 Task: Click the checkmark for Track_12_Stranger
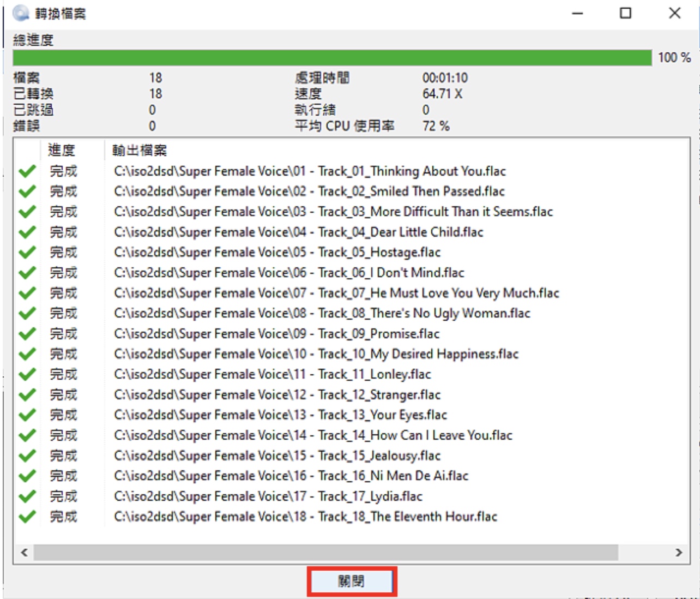coord(27,395)
